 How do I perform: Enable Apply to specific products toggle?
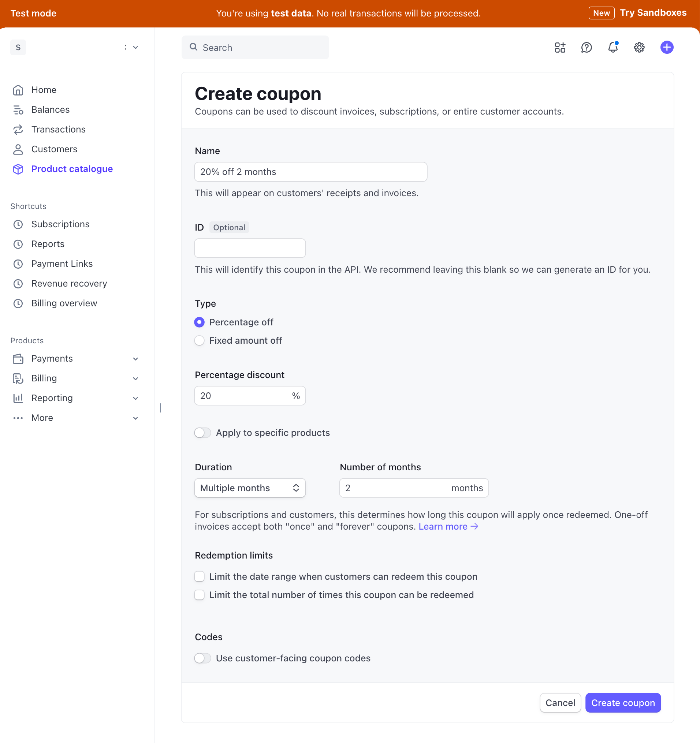pyautogui.click(x=203, y=433)
